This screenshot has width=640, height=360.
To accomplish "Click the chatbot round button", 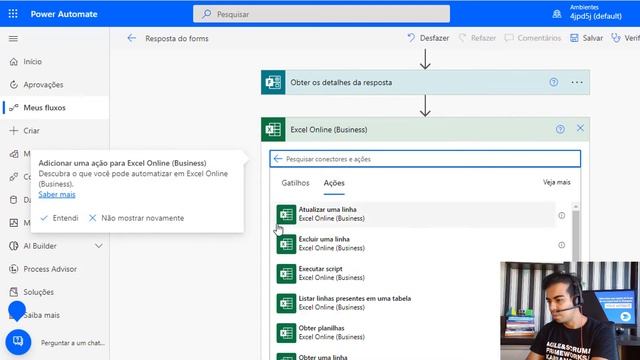I will [x=18, y=342].
